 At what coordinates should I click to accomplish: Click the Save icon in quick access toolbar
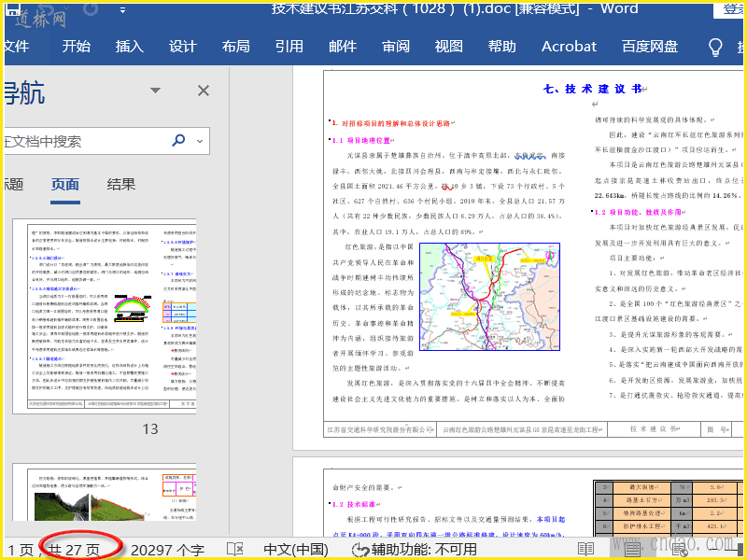pyautogui.click(x=13, y=9)
